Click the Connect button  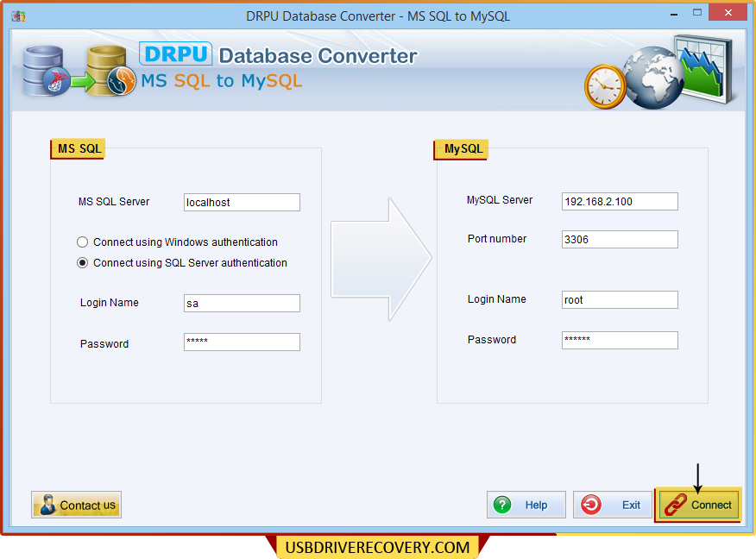point(698,505)
